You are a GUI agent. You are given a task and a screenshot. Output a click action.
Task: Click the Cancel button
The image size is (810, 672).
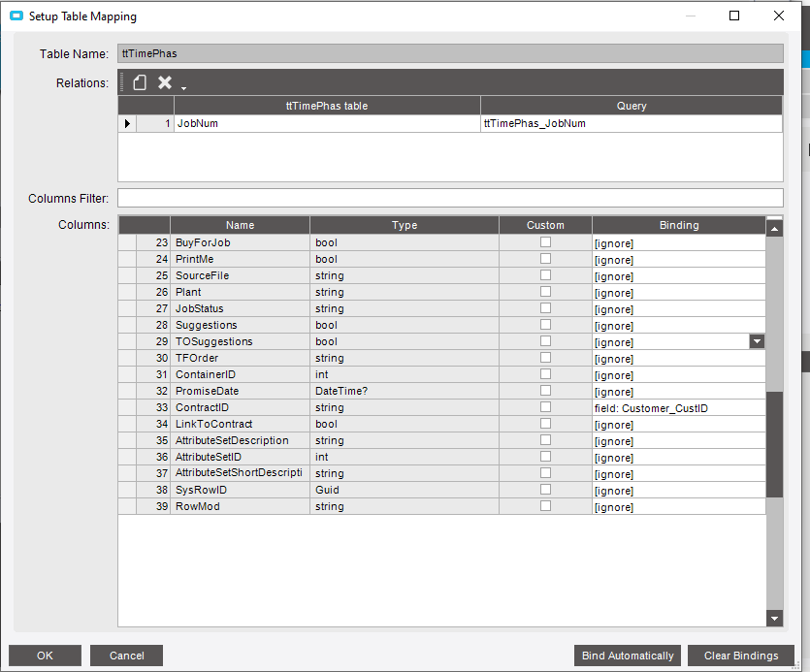pos(126,656)
